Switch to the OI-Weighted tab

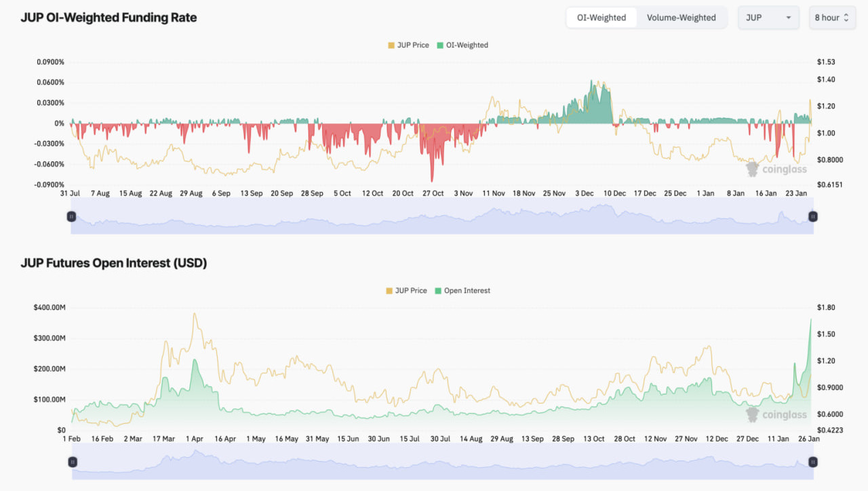click(x=601, y=18)
